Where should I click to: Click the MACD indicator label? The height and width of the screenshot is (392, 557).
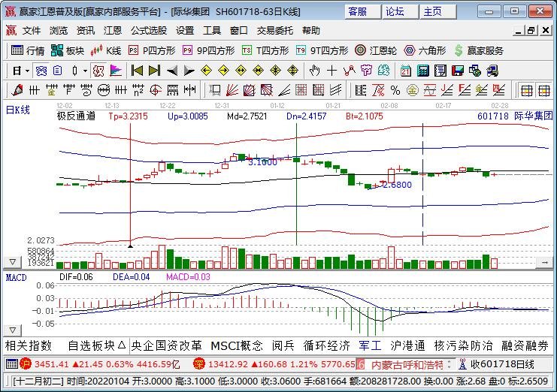click(x=16, y=277)
